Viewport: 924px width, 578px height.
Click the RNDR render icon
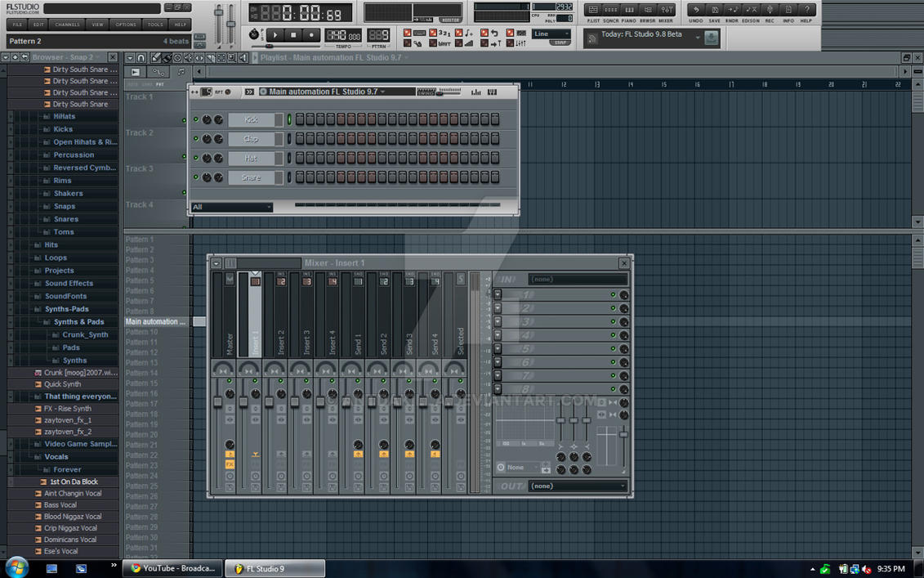coord(734,10)
